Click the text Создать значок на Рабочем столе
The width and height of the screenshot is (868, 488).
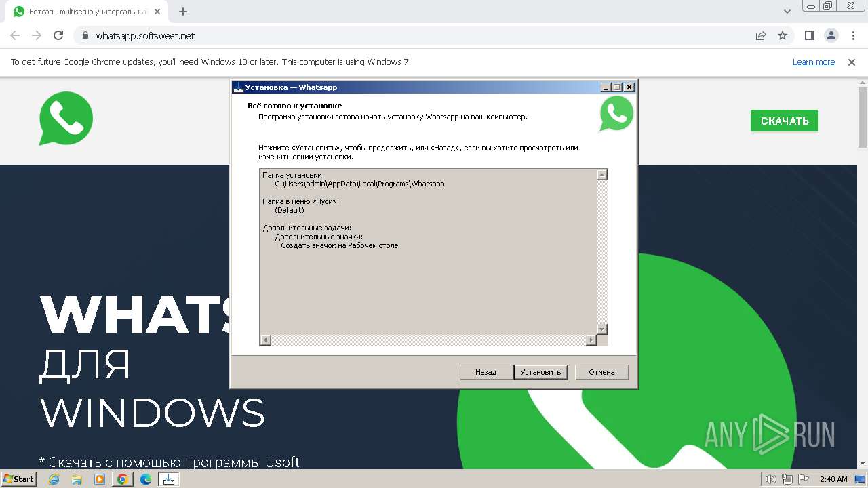(340, 245)
